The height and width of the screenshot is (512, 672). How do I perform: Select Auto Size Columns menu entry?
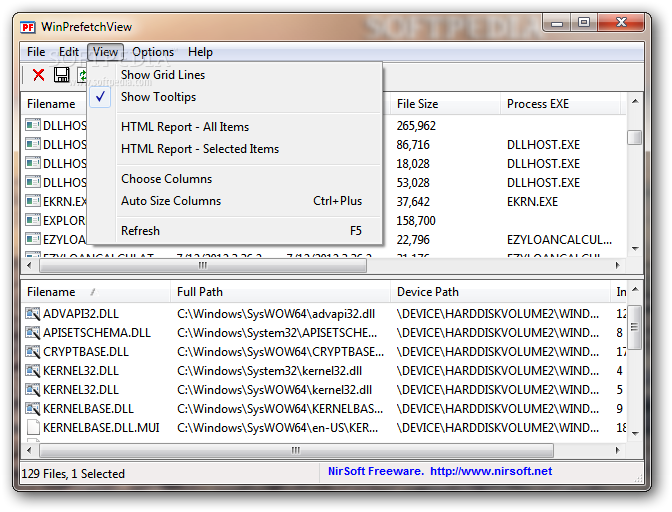pyautogui.click(x=235, y=201)
